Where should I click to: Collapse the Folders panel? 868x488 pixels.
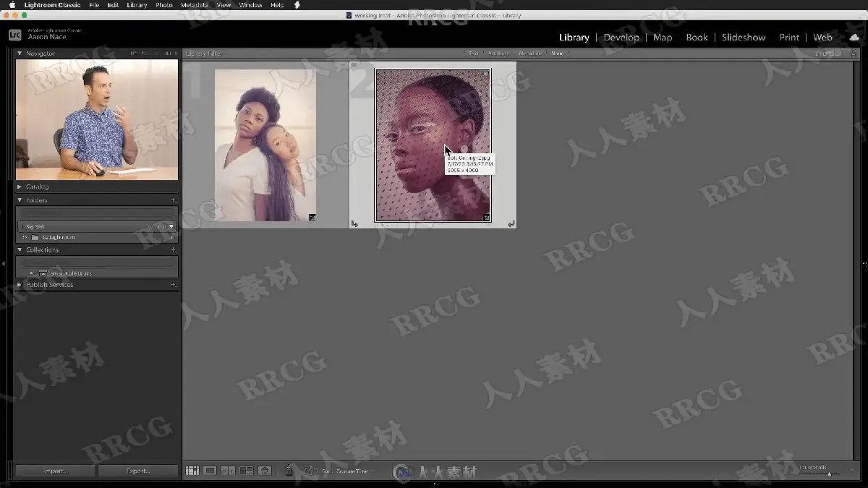(20, 200)
